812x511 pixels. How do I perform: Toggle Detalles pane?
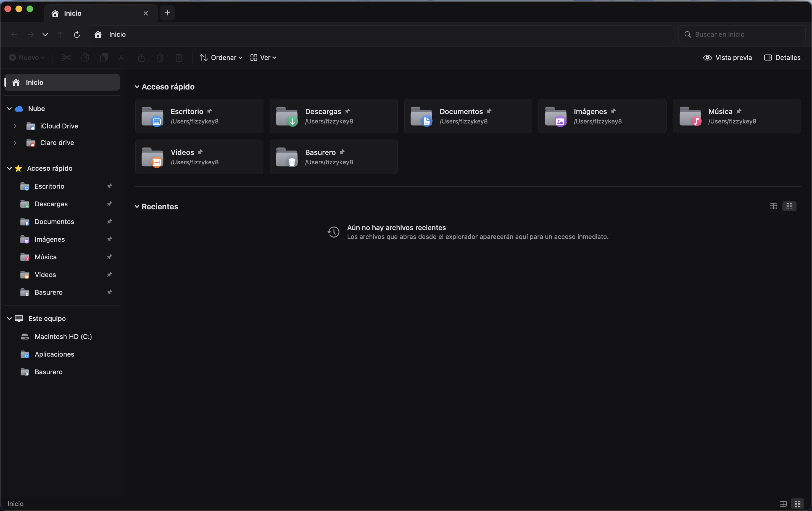[x=782, y=58]
